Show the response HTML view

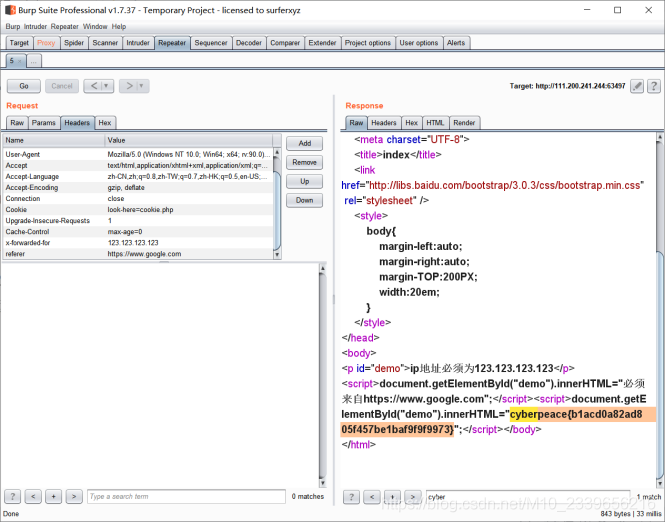[435, 123]
